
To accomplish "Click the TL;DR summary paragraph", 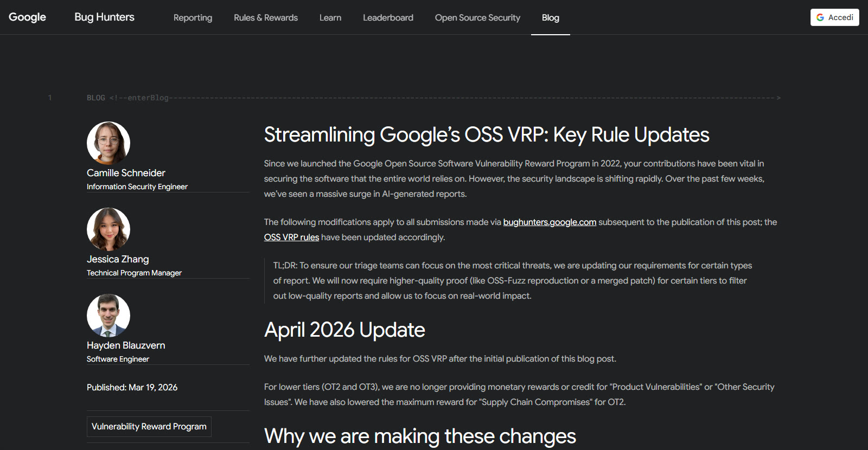I will tap(513, 281).
